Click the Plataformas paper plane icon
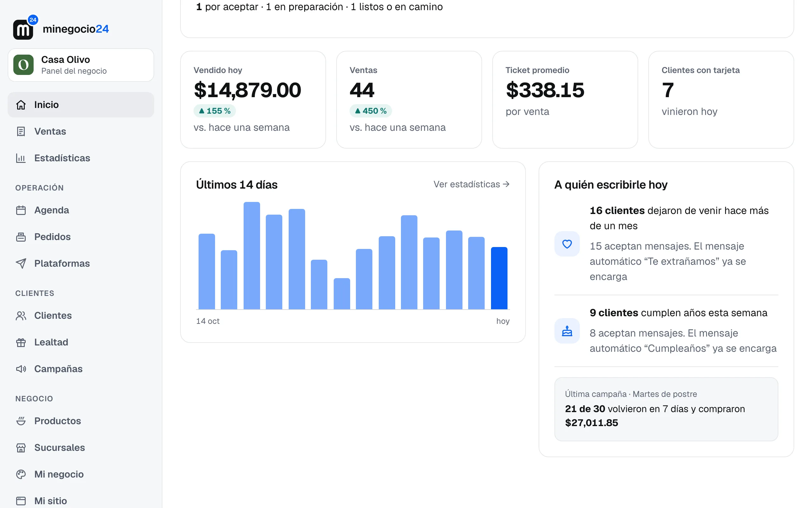Viewport: 812px width, 508px height. [x=21, y=264]
